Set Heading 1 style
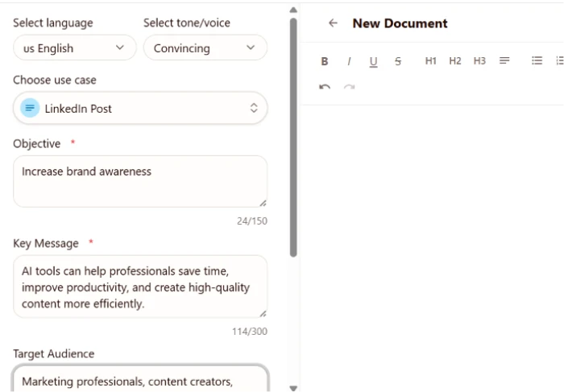Image resolution: width=564 pixels, height=392 pixels. click(430, 60)
